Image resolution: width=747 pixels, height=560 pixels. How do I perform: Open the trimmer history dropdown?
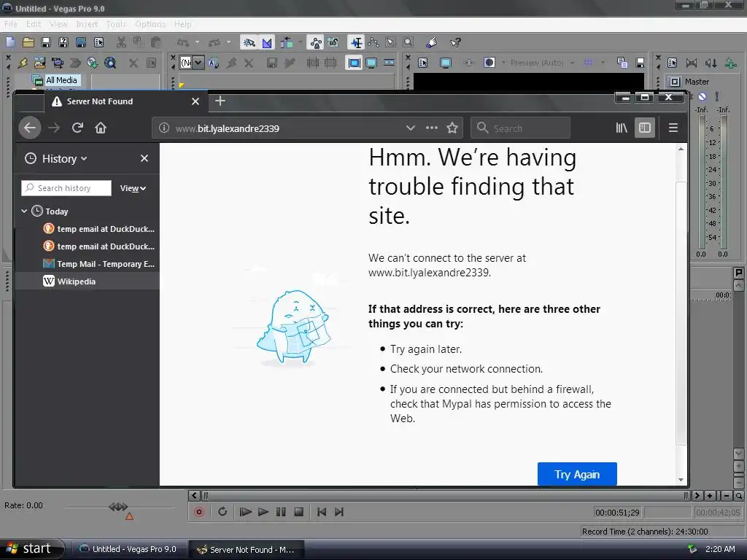198,63
